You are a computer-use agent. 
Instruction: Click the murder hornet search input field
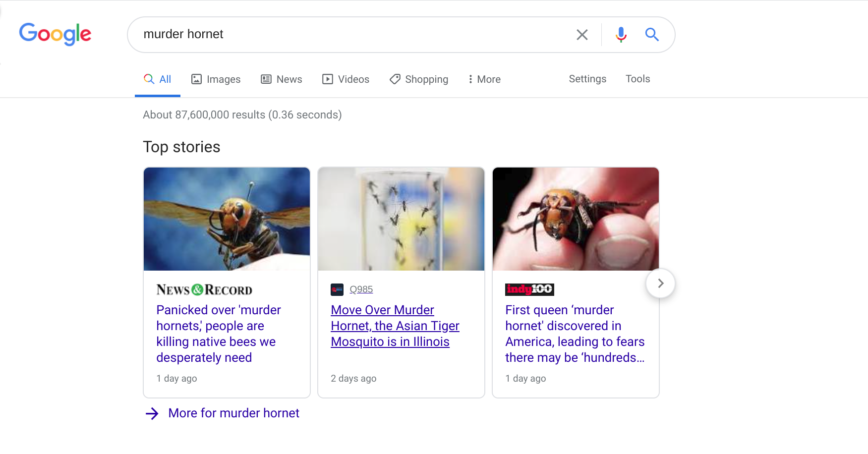(x=347, y=34)
